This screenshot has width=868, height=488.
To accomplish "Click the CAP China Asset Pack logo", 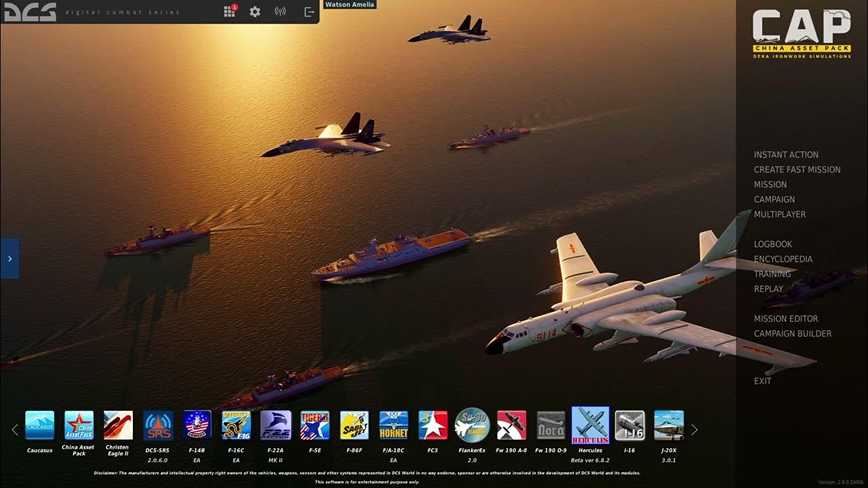I will point(802,34).
